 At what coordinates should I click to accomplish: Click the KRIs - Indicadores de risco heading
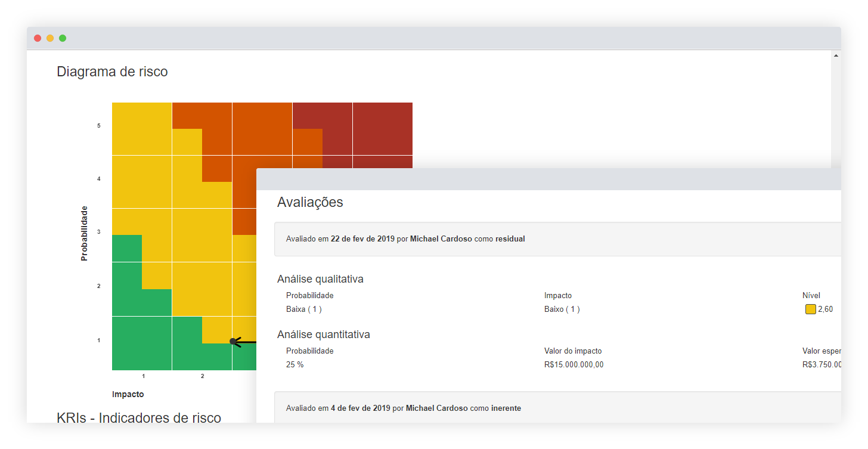point(139,417)
